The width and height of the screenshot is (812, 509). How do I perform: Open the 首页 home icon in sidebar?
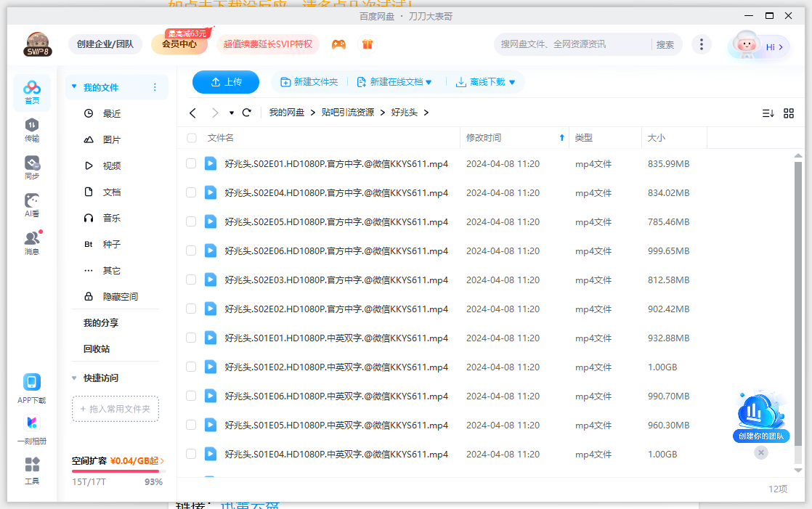point(31,93)
